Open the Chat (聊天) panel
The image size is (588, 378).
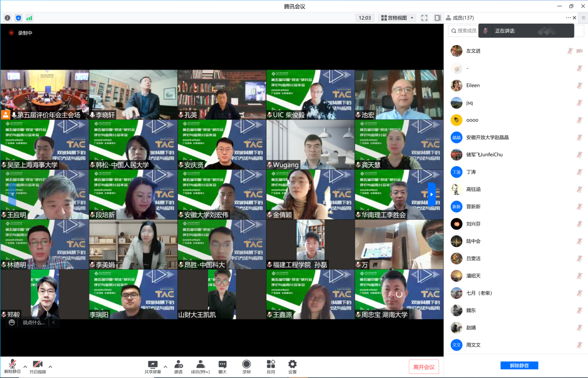pyautogui.click(x=222, y=367)
